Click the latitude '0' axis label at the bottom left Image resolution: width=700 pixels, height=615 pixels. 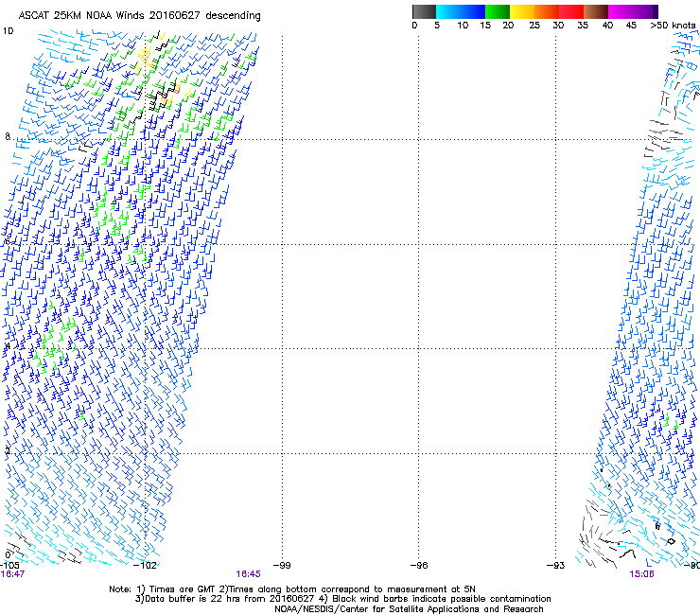pyautogui.click(x=8, y=555)
